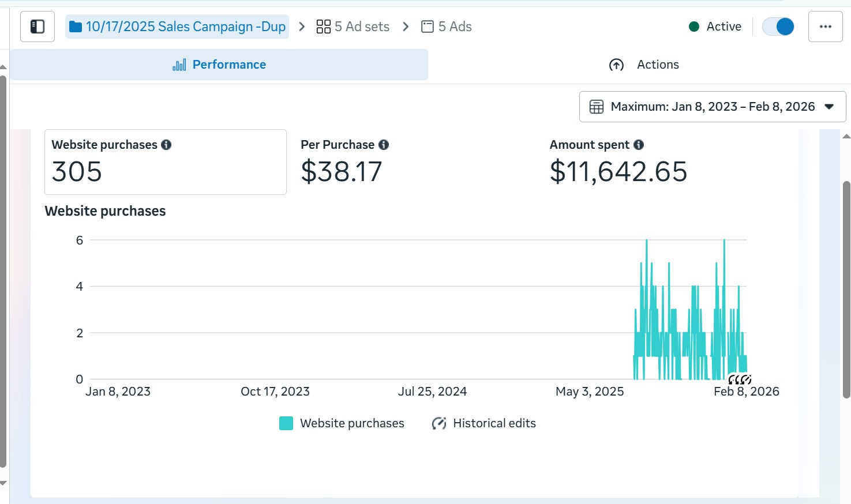Click the Amount spent info icon
The width and height of the screenshot is (851, 504).
click(x=639, y=145)
